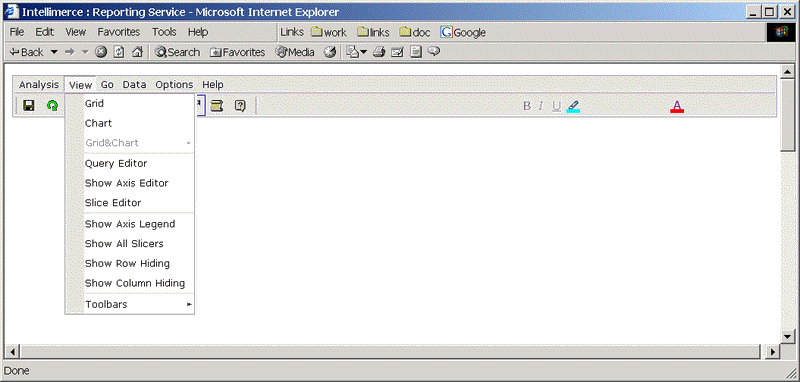Open Query Editor from the menu
This screenshot has height=382, width=800.
point(130,164)
